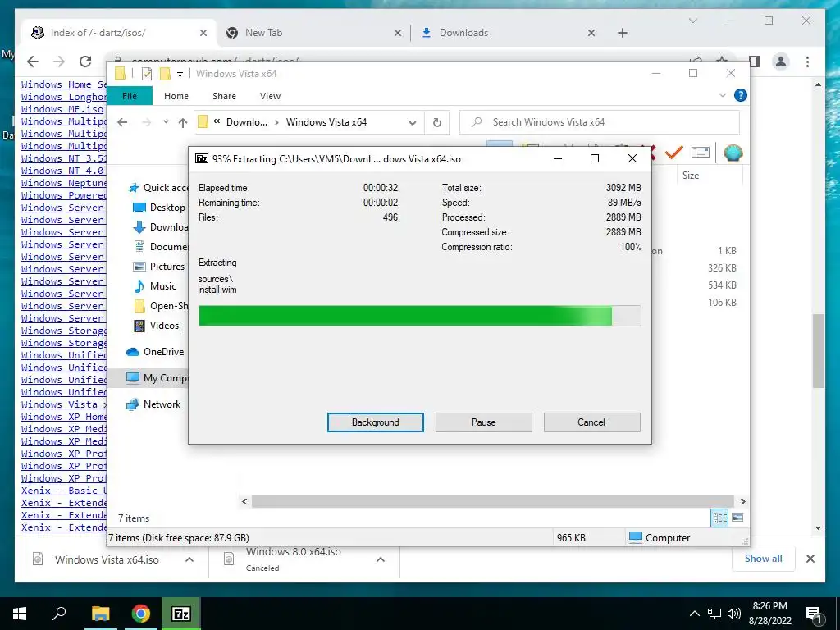Open Open-Shell folder in navigation pane
The width and height of the screenshot is (840, 630).
click(161, 306)
